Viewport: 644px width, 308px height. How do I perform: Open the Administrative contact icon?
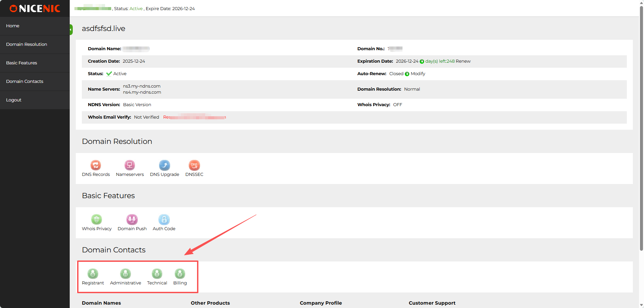125,274
